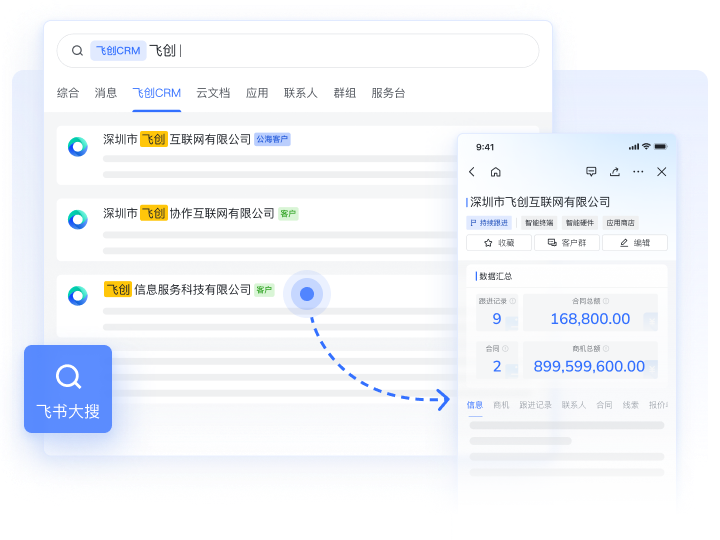This screenshot has height=540, width=720.
Task: Click the 智能终端 tag
Action: [539, 223]
